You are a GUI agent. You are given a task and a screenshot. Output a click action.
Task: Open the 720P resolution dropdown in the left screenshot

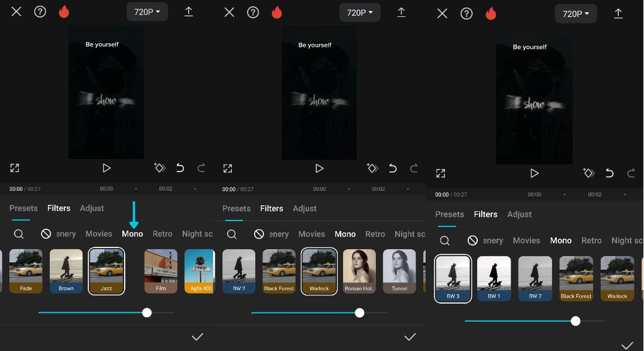[147, 12]
